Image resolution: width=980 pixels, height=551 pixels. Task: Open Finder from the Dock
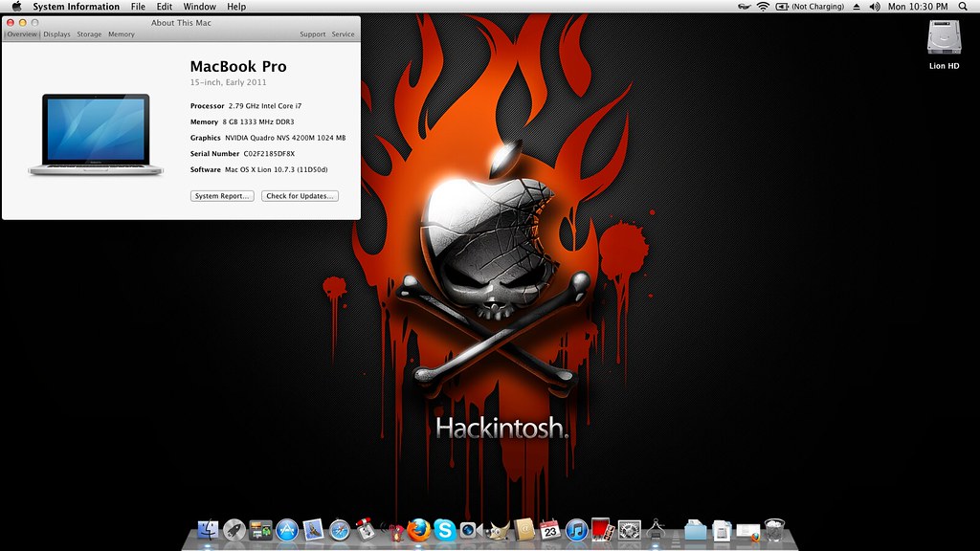click(208, 530)
